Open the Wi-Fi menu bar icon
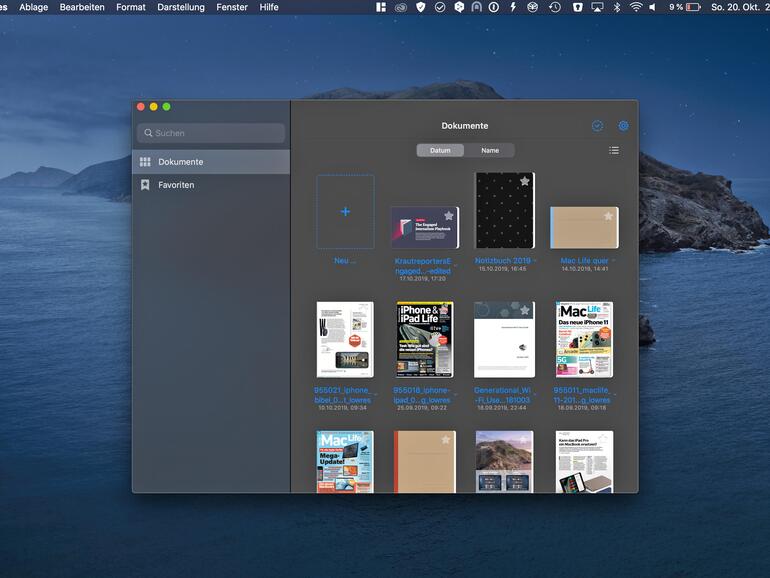 pos(635,7)
